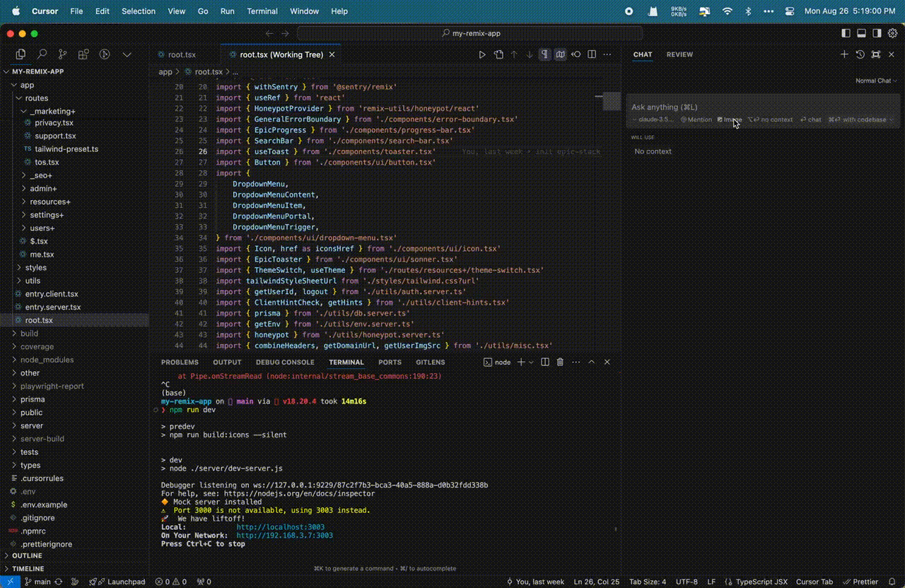
Task: Click the editor minimap slider
Action: click(x=612, y=100)
